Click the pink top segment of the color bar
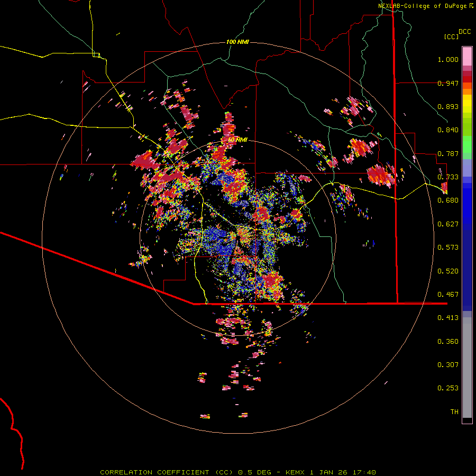 467,57
